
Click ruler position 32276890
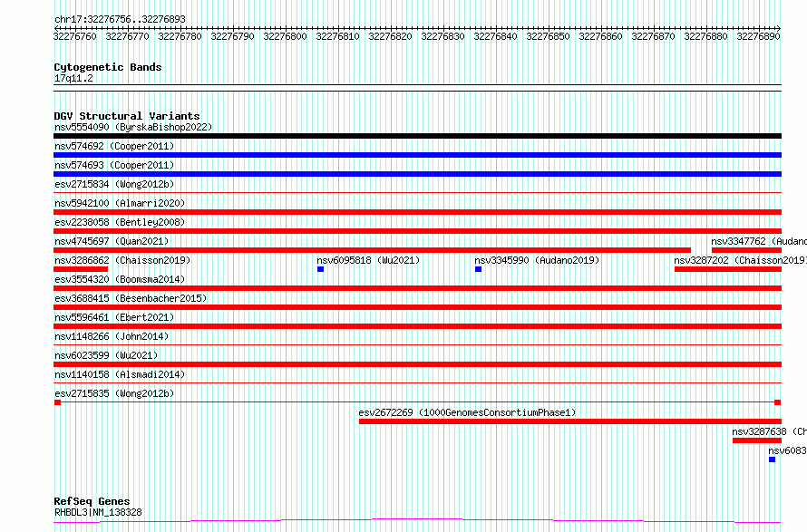pyautogui.click(x=759, y=36)
